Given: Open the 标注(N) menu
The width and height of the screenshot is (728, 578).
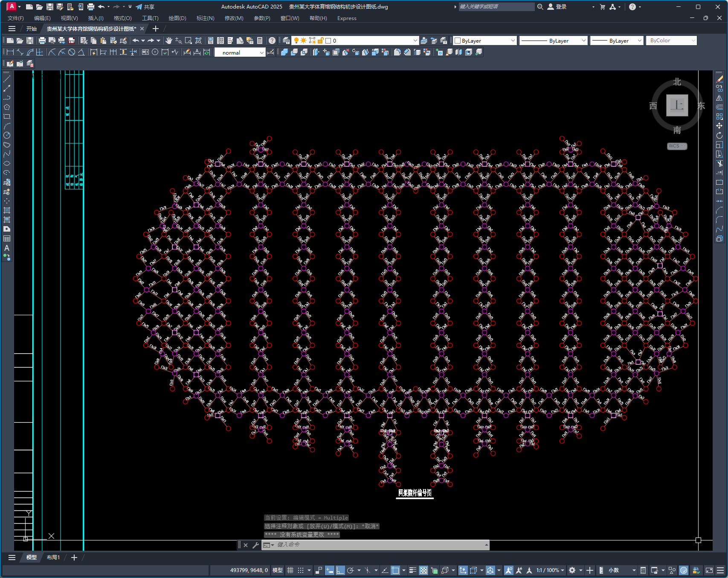Looking at the screenshot, I should pyautogui.click(x=205, y=18).
